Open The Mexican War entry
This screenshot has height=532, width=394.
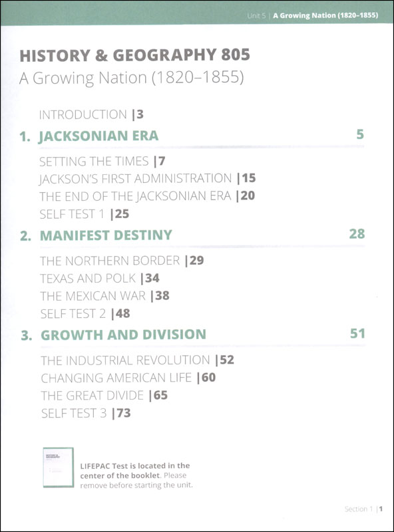coord(104,296)
